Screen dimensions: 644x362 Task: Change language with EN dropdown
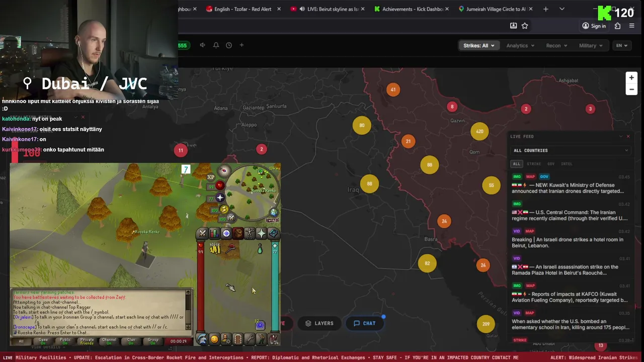tap(622, 45)
